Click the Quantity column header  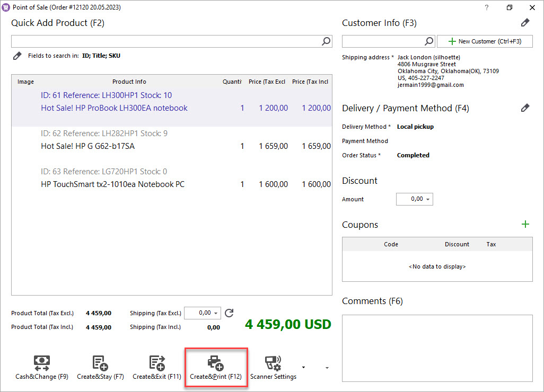(232, 82)
